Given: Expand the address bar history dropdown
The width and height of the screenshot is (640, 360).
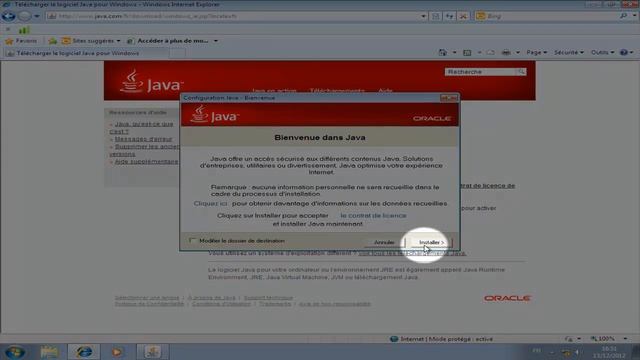Looking at the screenshot, I should (x=423, y=16).
